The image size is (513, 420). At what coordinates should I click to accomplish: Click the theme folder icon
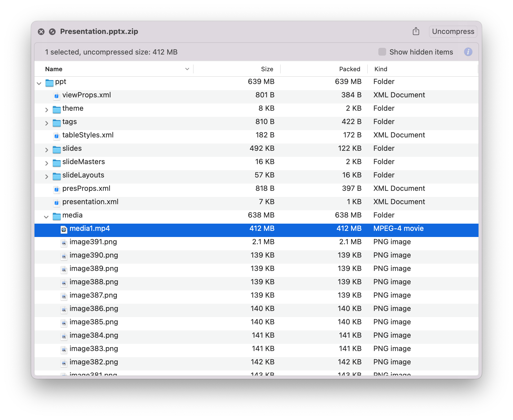[56, 109]
